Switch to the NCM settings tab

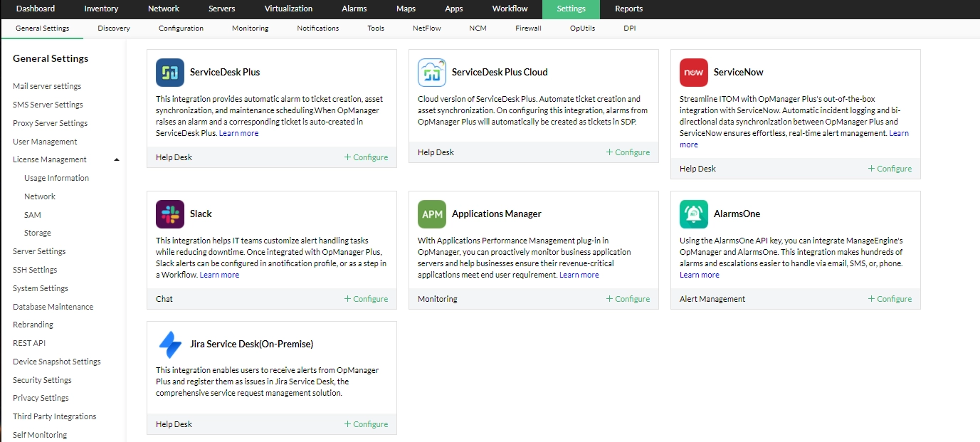tap(478, 28)
